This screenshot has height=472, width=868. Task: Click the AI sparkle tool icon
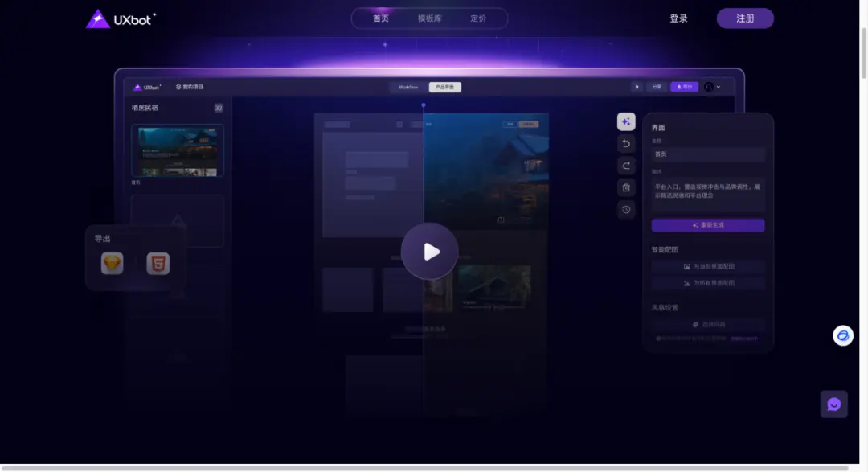point(626,121)
